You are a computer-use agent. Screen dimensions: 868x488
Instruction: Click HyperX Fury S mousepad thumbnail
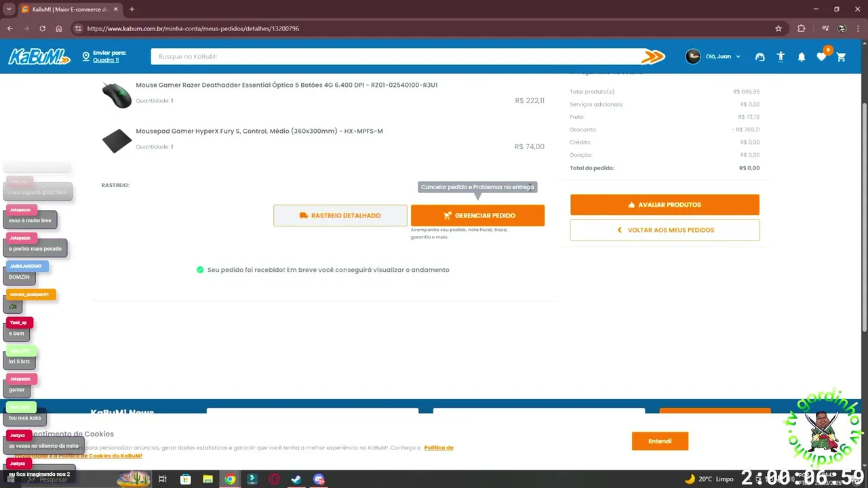pos(117,141)
